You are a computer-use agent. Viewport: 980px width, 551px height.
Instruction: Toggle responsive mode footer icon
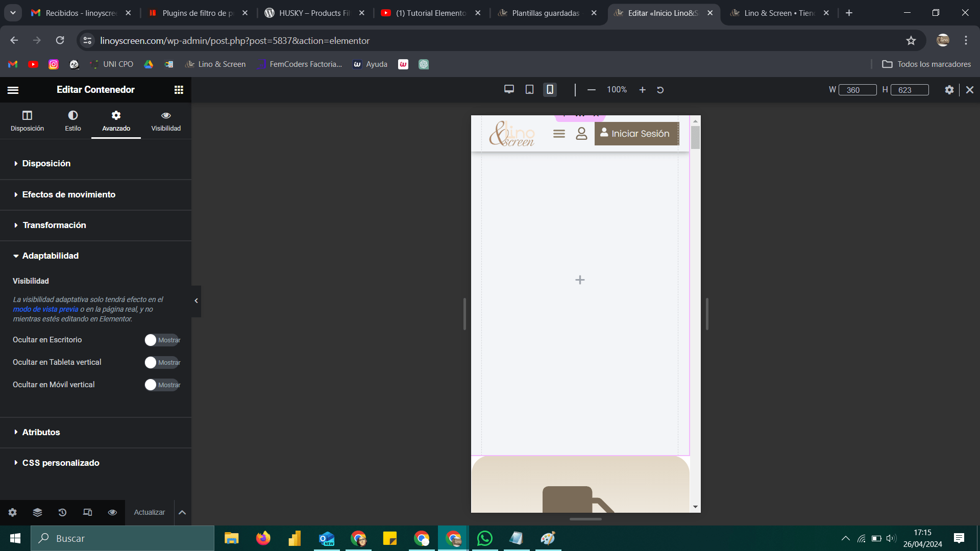click(x=87, y=512)
